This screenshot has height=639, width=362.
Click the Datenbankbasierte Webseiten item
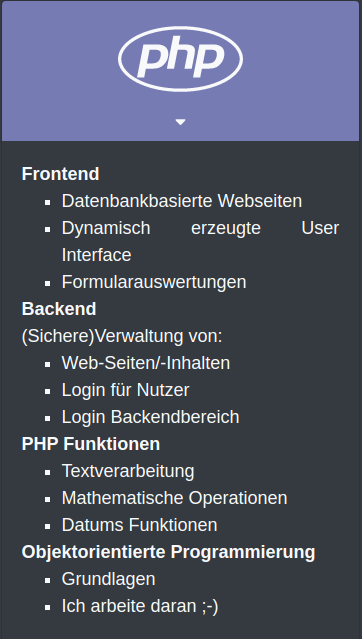coord(182,201)
